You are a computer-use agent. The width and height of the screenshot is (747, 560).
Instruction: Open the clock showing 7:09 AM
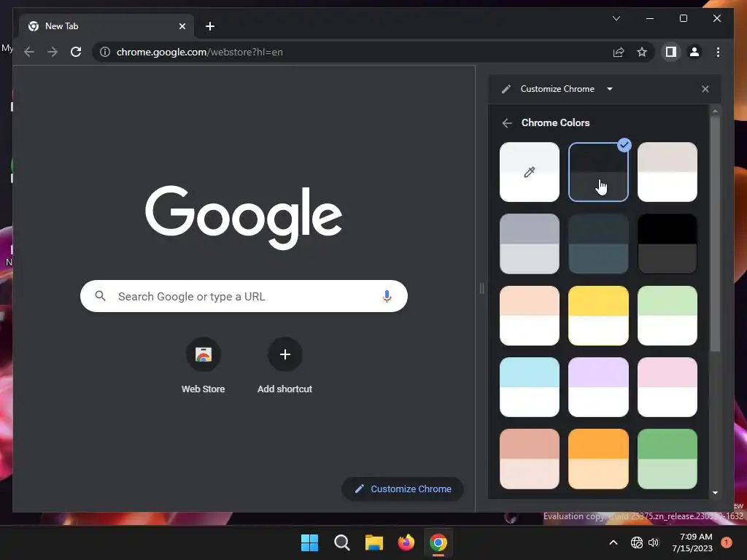pyautogui.click(x=692, y=542)
